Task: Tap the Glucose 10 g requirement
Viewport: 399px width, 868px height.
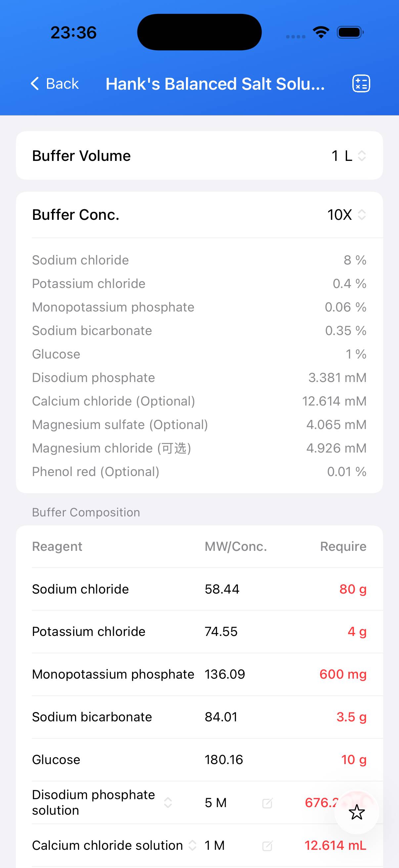Action: pyautogui.click(x=354, y=759)
